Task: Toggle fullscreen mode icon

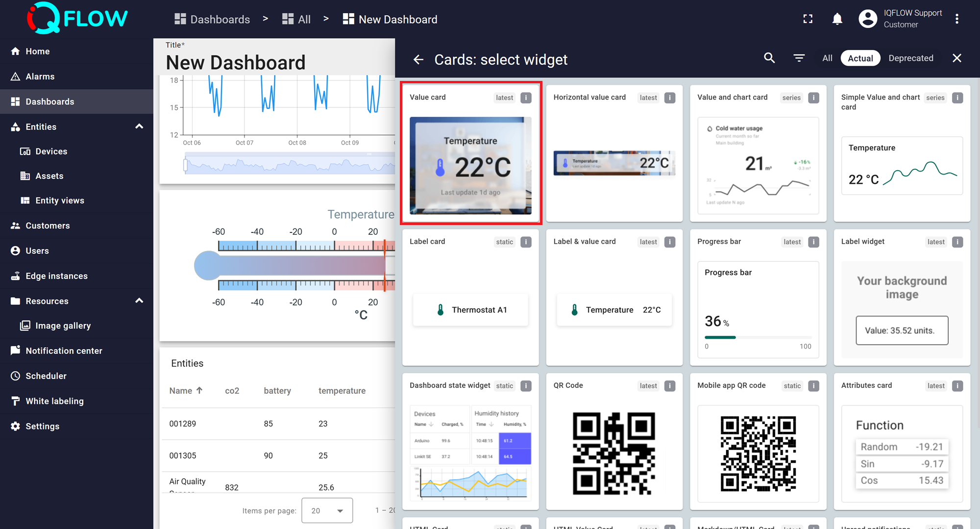Action: pos(808,19)
